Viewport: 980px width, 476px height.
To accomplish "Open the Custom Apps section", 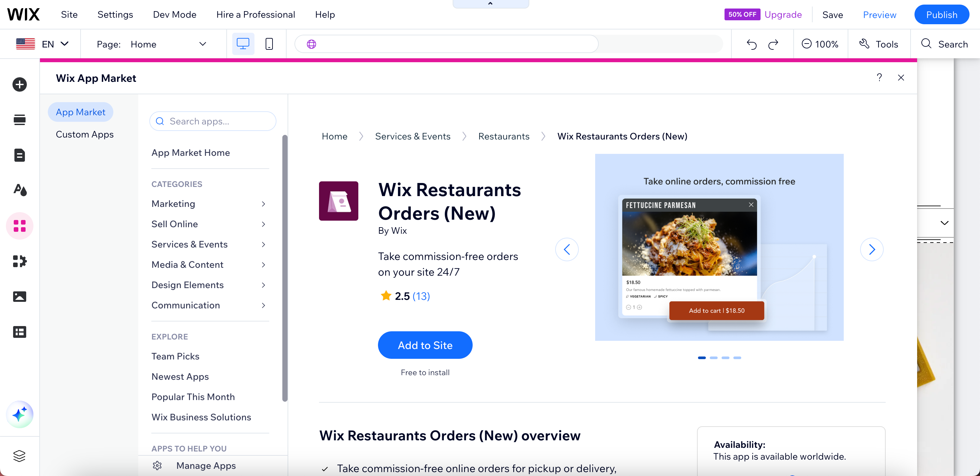I will pos(85,134).
